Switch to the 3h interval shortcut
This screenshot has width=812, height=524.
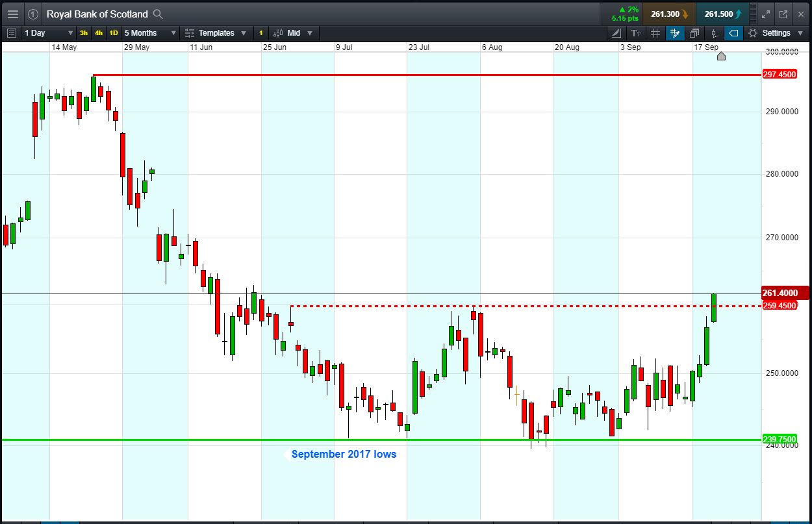[84, 33]
